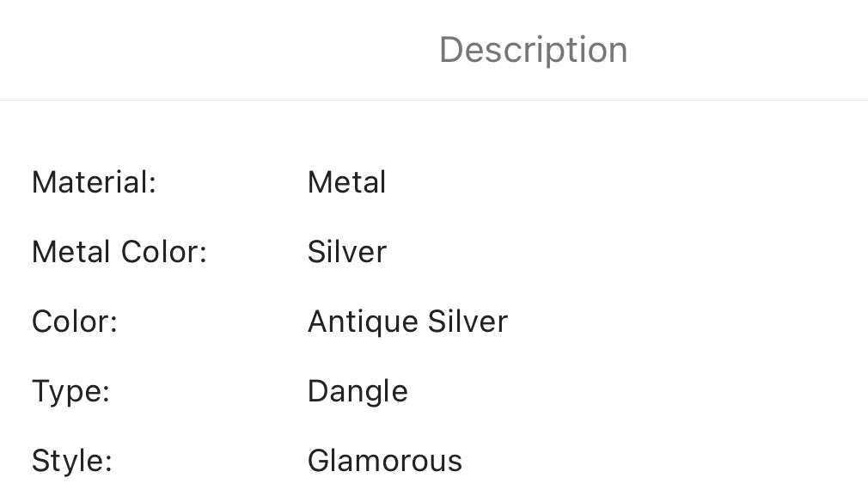This screenshot has height=490, width=868.
Task: Click the "Dangle" type value
Action: click(358, 391)
